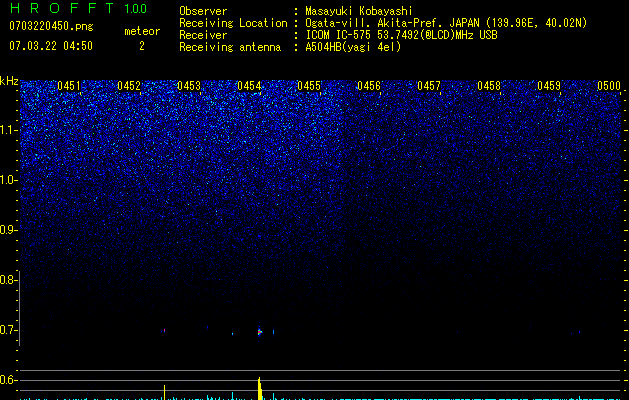The width and height of the screenshot is (629, 400).
Task: Click observer name Masayuki Kobayashi
Action: (359, 11)
